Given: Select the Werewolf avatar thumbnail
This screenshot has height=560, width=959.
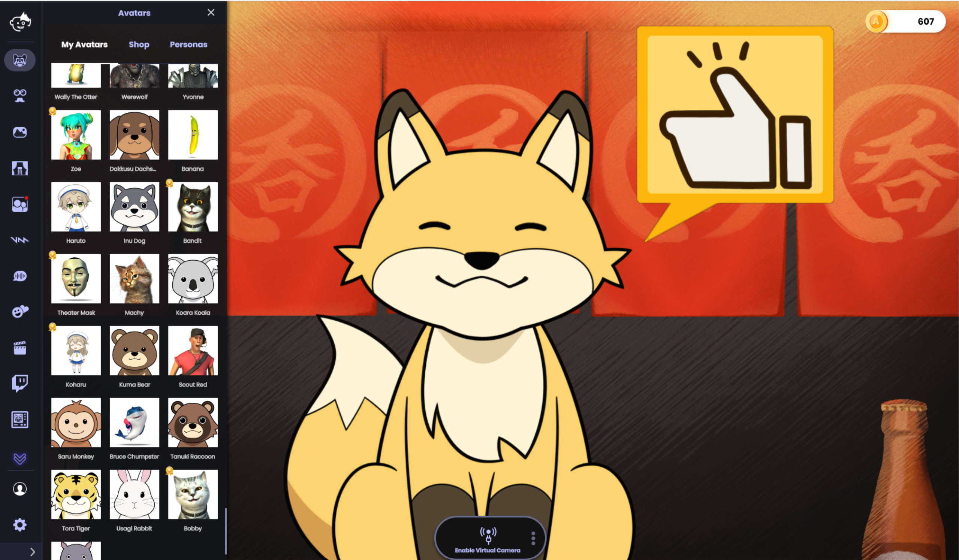Looking at the screenshot, I should 134,76.
